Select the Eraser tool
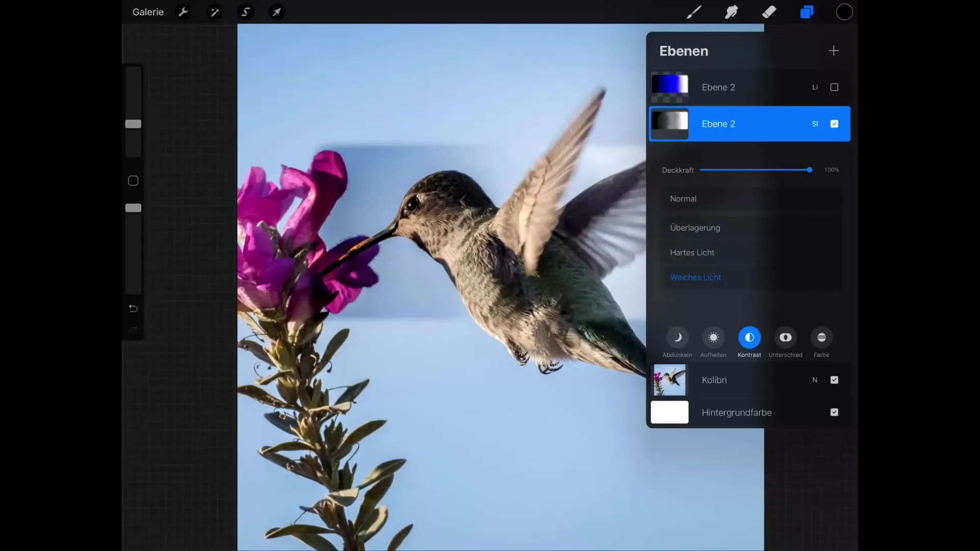 tap(769, 12)
